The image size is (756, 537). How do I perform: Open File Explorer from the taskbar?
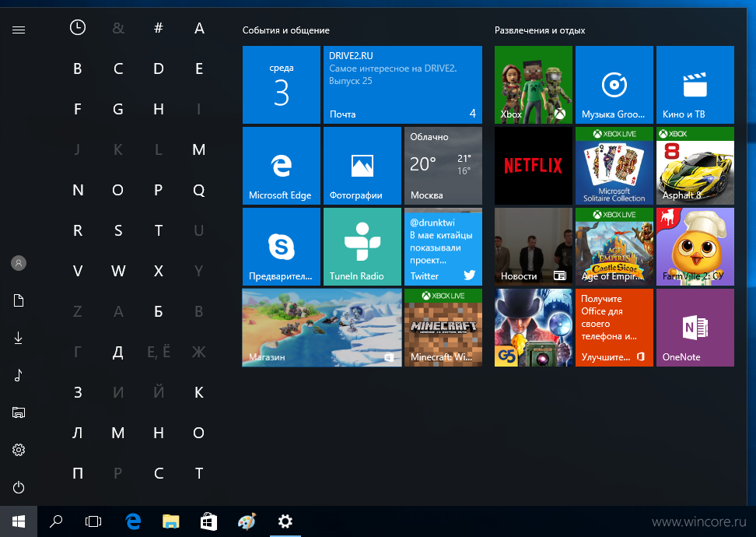[x=170, y=521]
